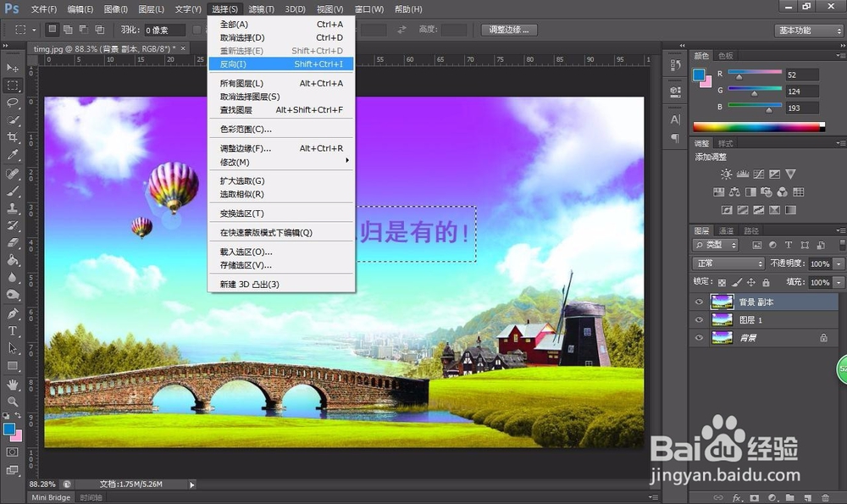847x504 pixels.
Task: Click the 羽化 feather input field
Action: coord(165,30)
